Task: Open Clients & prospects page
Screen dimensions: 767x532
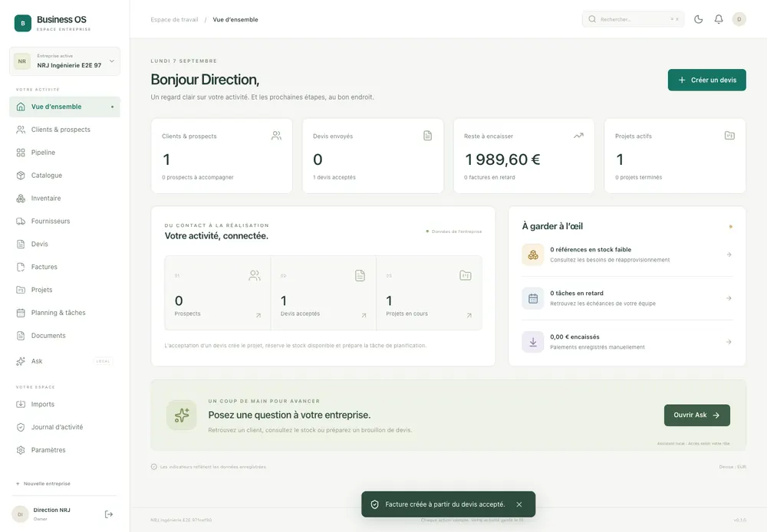Action: (64, 130)
